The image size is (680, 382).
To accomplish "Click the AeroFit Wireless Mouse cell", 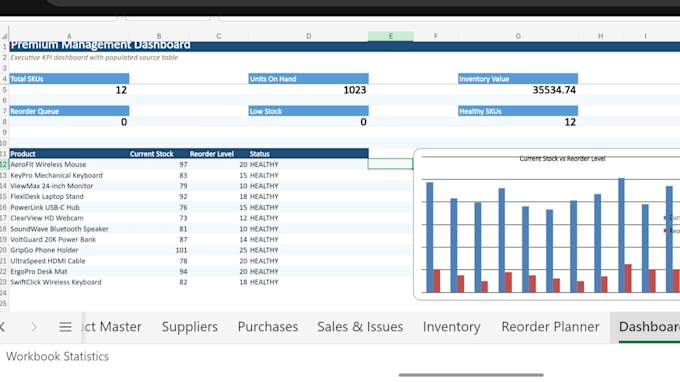I will pyautogui.click(x=69, y=164).
